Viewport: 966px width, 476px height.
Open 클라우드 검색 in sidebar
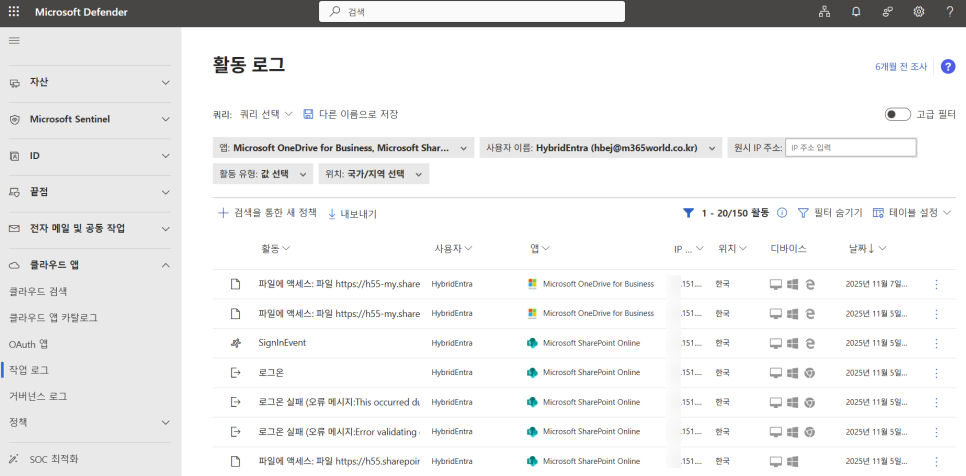tap(38, 291)
